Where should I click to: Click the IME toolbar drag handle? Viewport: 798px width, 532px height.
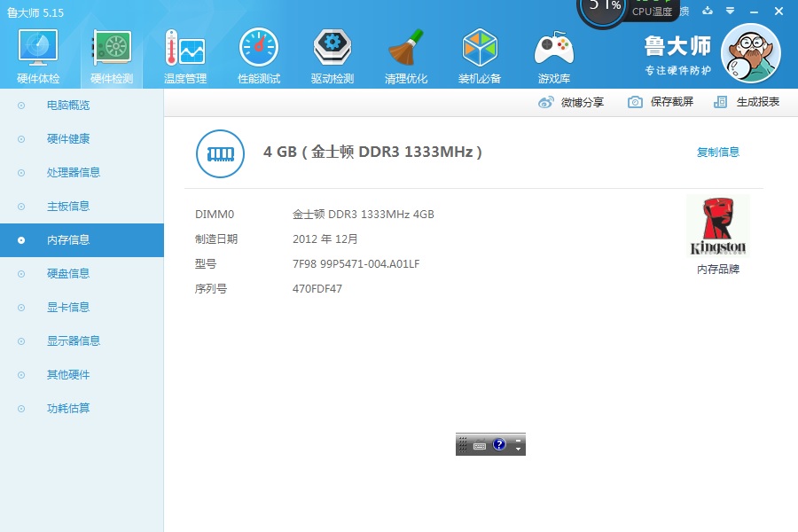tap(463, 444)
